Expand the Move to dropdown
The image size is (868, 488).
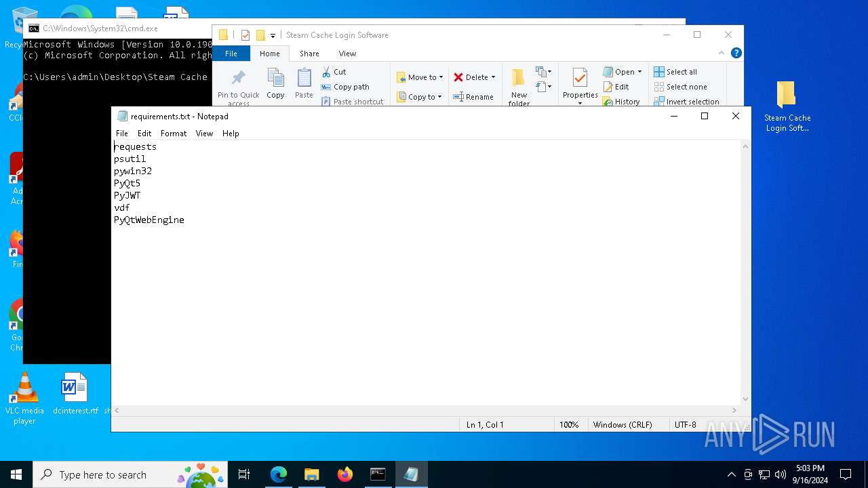point(441,77)
